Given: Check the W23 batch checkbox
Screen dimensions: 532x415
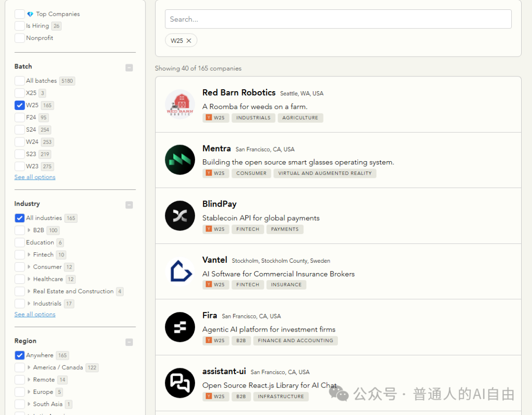Looking at the screenshot, I should pos(20,167).
